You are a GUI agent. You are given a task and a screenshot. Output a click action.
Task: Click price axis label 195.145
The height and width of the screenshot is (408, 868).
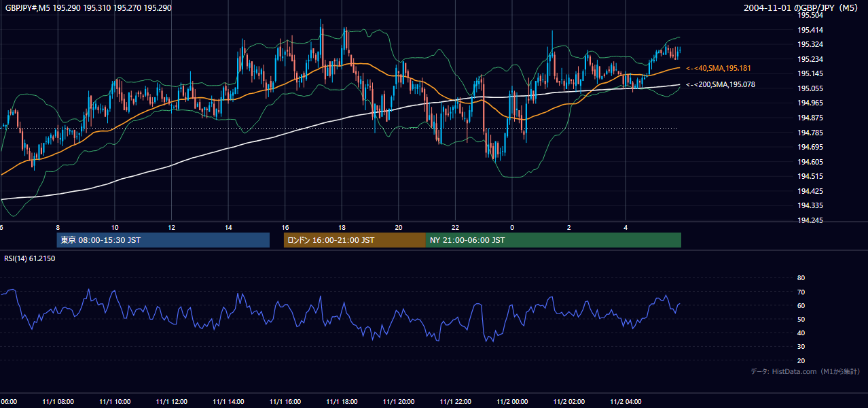click(810, 73)
